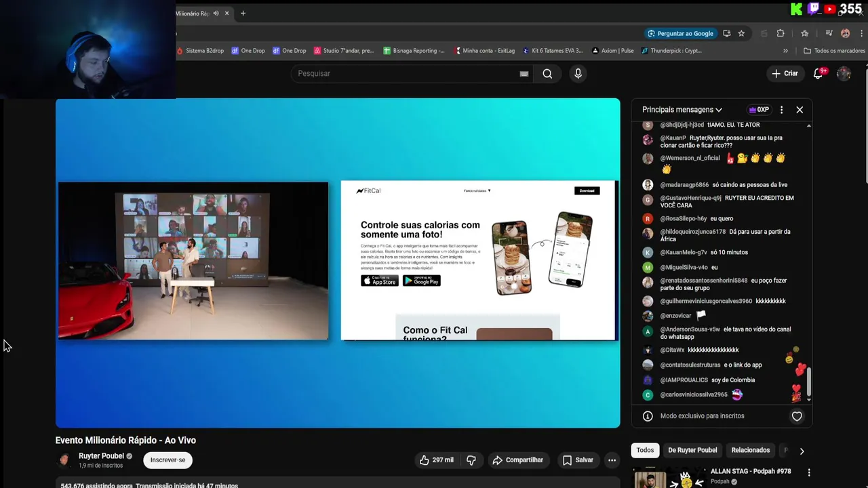
Task: Open the Sistema B2drop bookmark
Action: click(200, 50)
